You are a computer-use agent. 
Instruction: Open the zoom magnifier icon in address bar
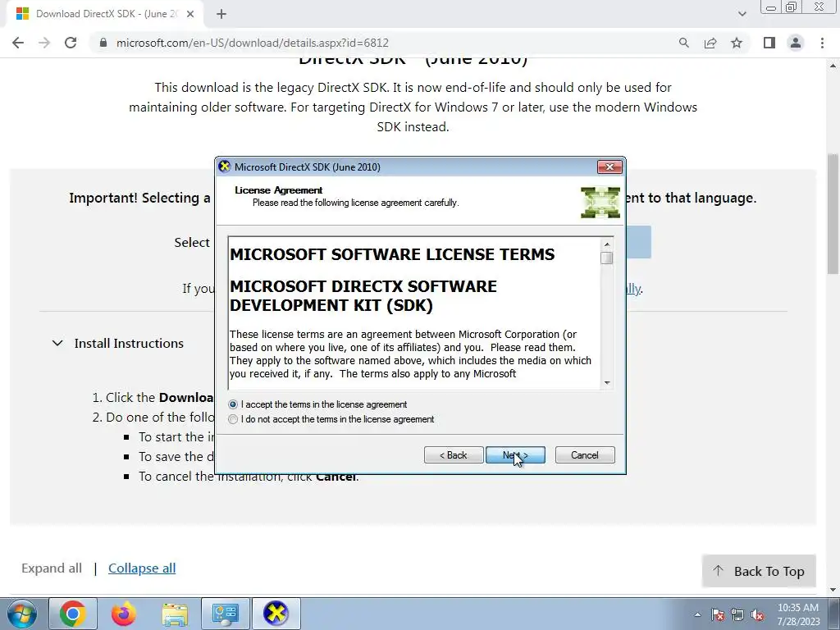684,43
